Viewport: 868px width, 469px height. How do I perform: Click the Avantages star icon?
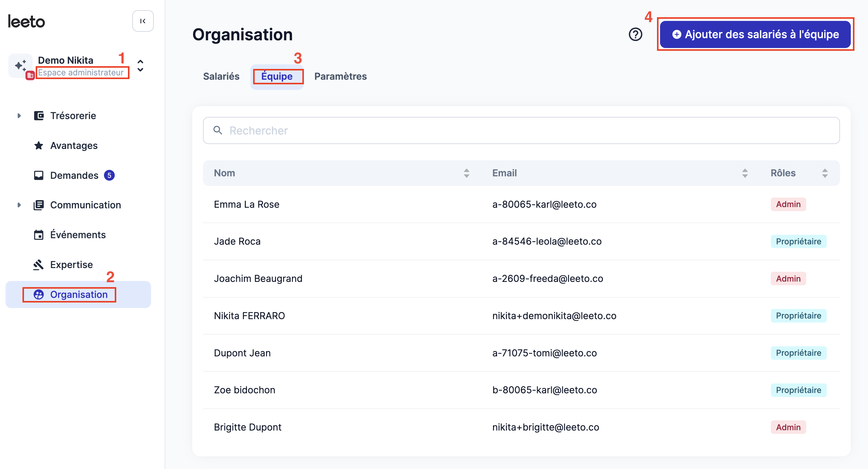coord(39,145)
